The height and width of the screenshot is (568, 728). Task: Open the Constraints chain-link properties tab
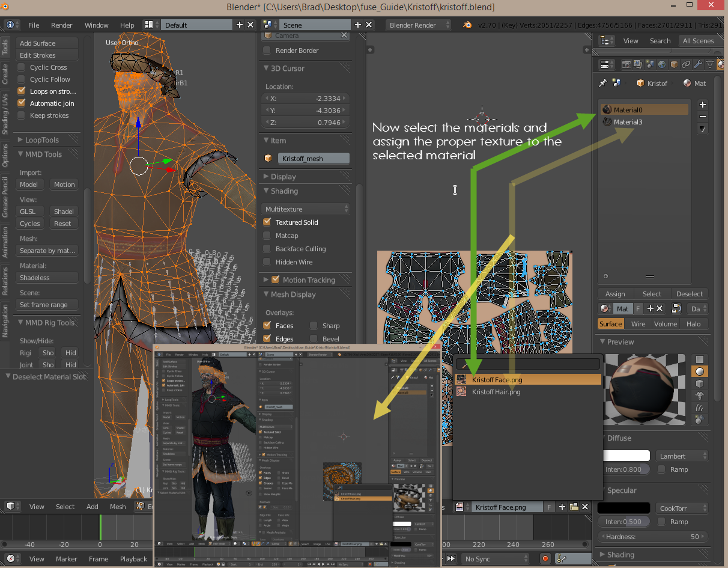pyautogui.click(x=686, y=64)
